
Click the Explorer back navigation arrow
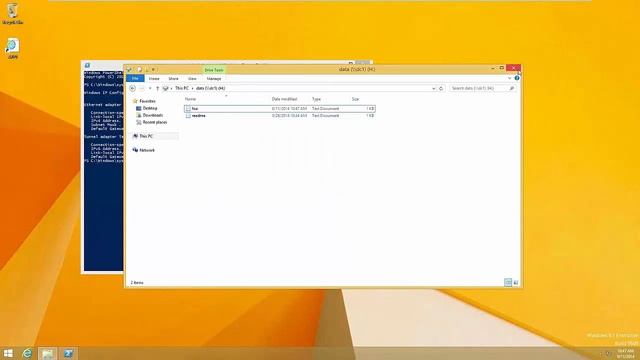coord(132,88)
